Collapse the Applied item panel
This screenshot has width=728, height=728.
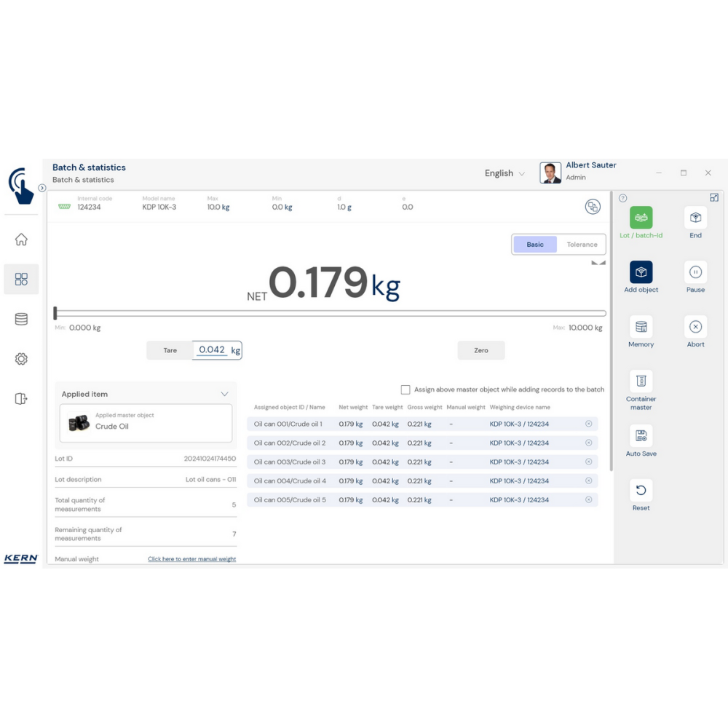point(224,394)
